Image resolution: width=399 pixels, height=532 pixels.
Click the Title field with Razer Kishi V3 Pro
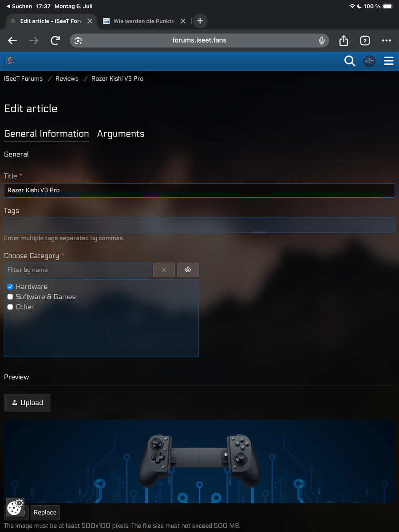[199, 190]
